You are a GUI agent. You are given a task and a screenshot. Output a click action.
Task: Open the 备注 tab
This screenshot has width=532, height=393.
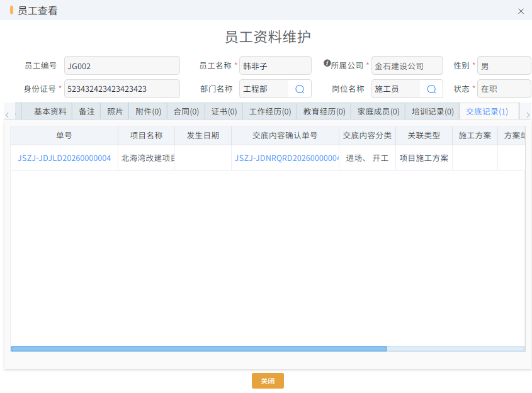pyautogui.click(x=86, y=111)
